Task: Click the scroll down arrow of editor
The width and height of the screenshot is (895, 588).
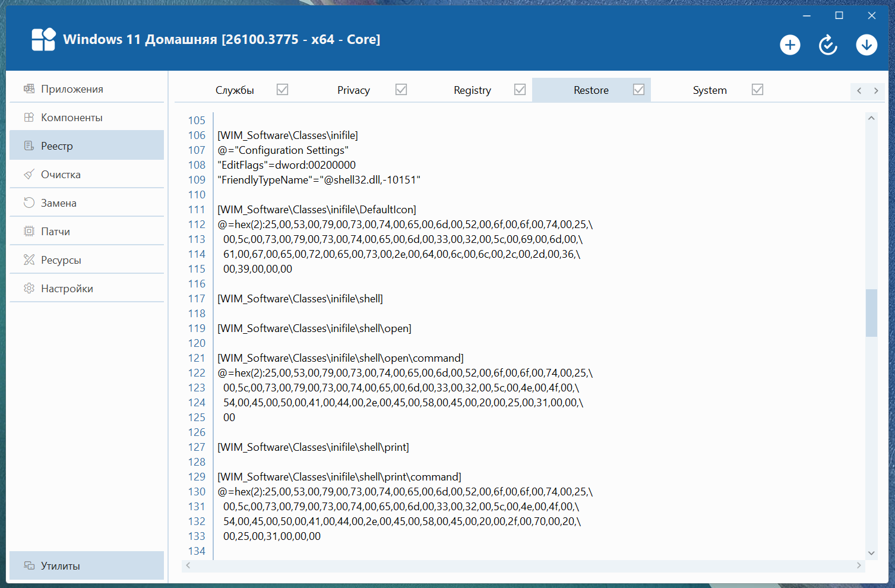Action: point(871,553)
